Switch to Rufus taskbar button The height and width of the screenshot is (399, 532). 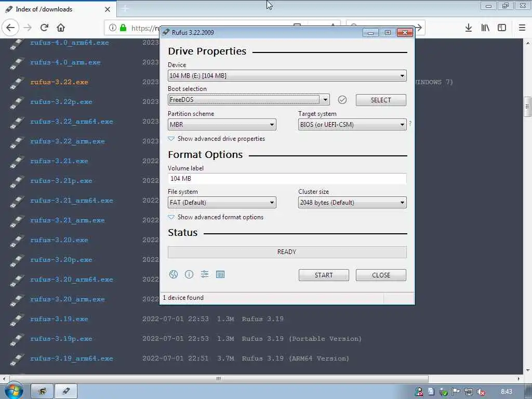[66, 391]
